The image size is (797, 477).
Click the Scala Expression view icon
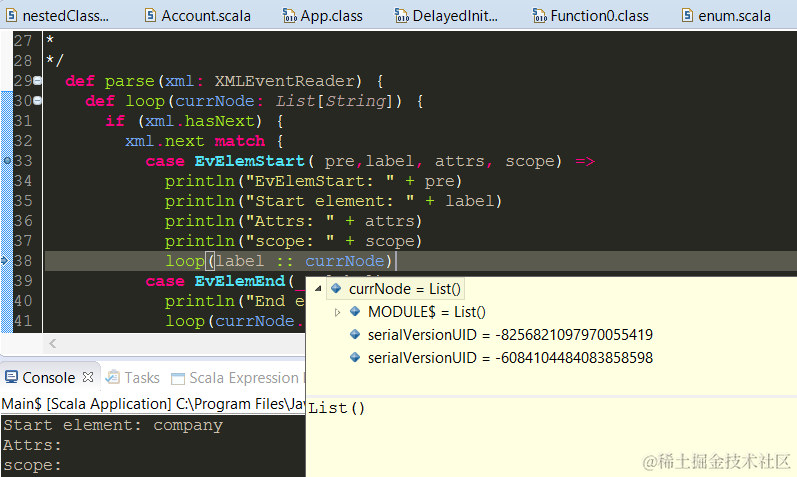[x=178, y=378]
